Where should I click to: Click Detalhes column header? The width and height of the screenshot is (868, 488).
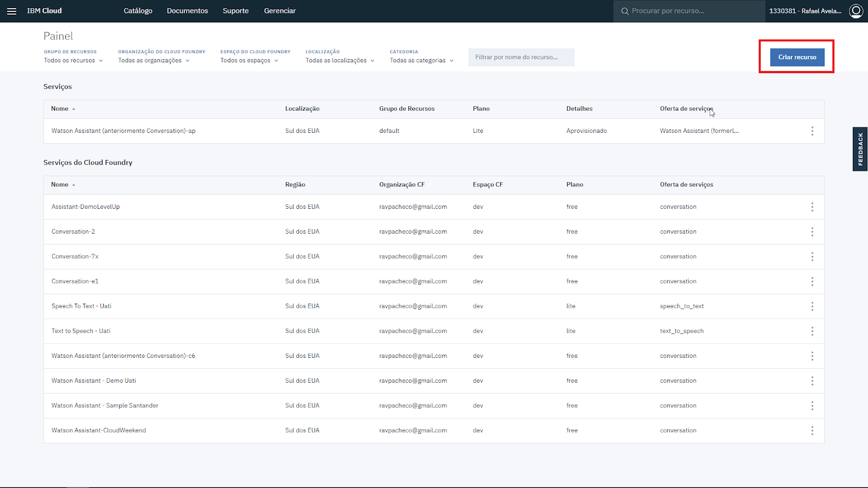[x=579, y=108]
